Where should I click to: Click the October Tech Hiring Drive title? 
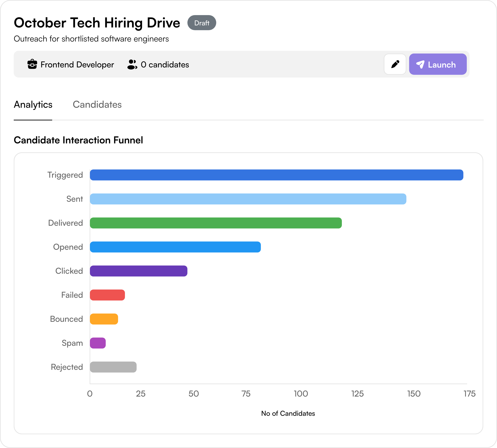pos(97,23)
